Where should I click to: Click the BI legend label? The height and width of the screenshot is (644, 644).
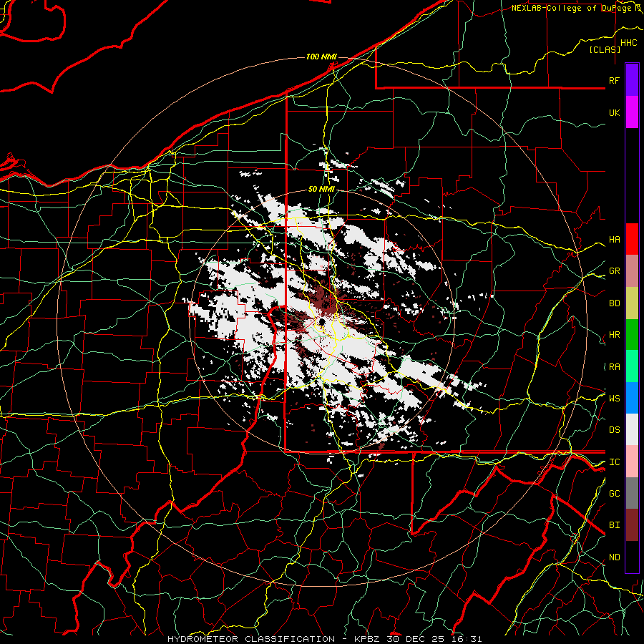click(x=614, y=525)
